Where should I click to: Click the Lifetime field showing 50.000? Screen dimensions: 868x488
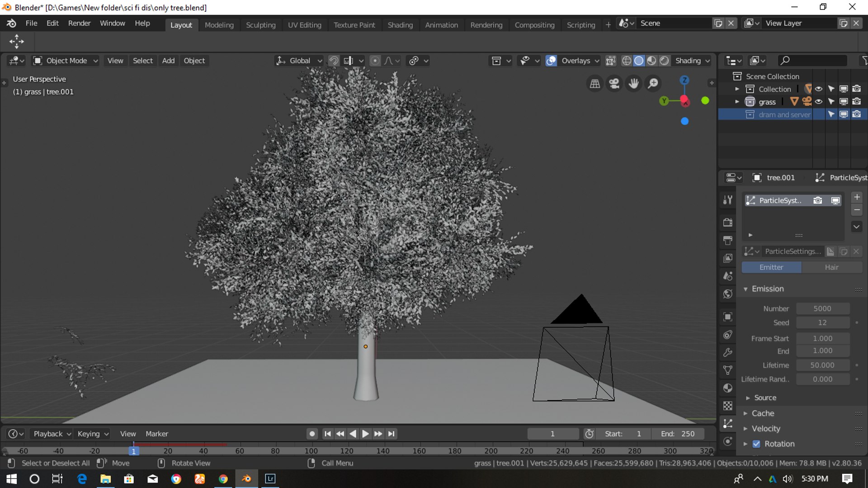coord(822,365)
